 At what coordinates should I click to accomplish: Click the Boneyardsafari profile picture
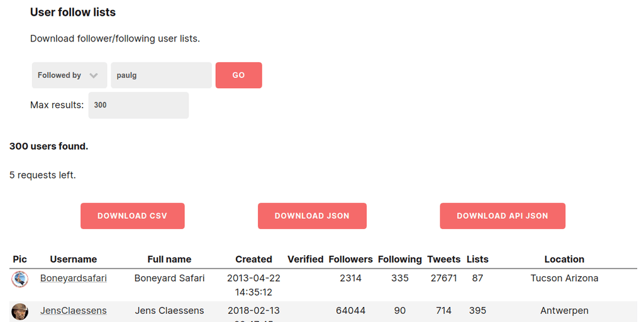[20, 279]
